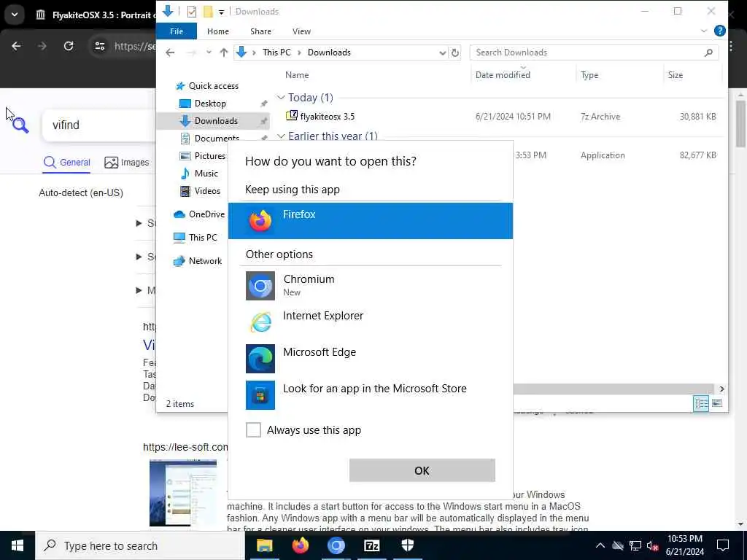Click the New folder quick access icon
Screen dimensions: 747x560
coord(208,12)
